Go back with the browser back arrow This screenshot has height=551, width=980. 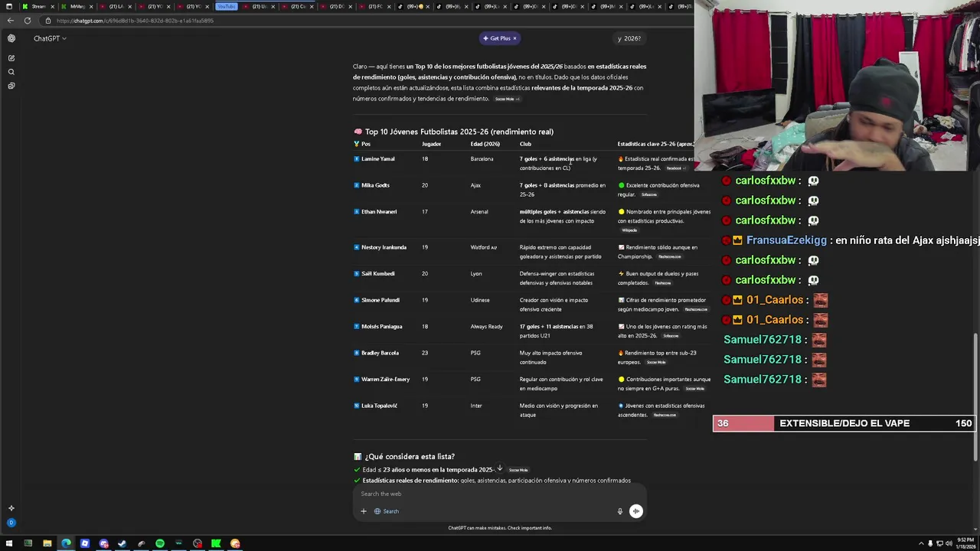(10, 21)
